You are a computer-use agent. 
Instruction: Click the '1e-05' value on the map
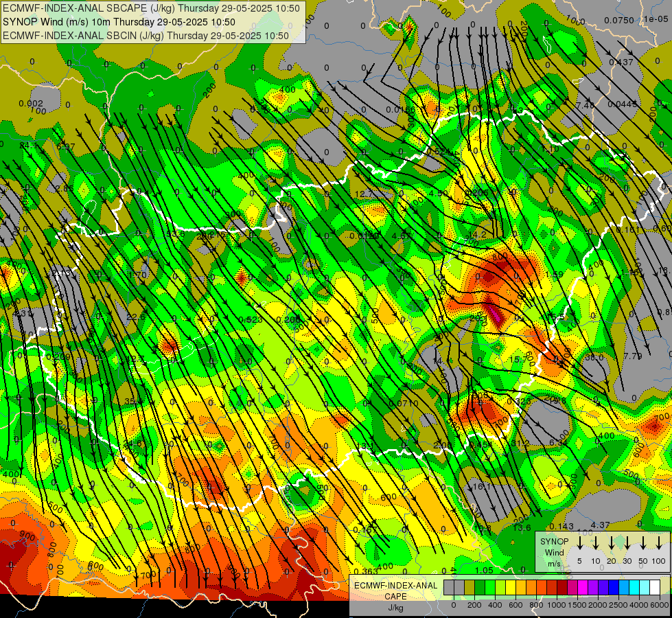click(656, 19)
